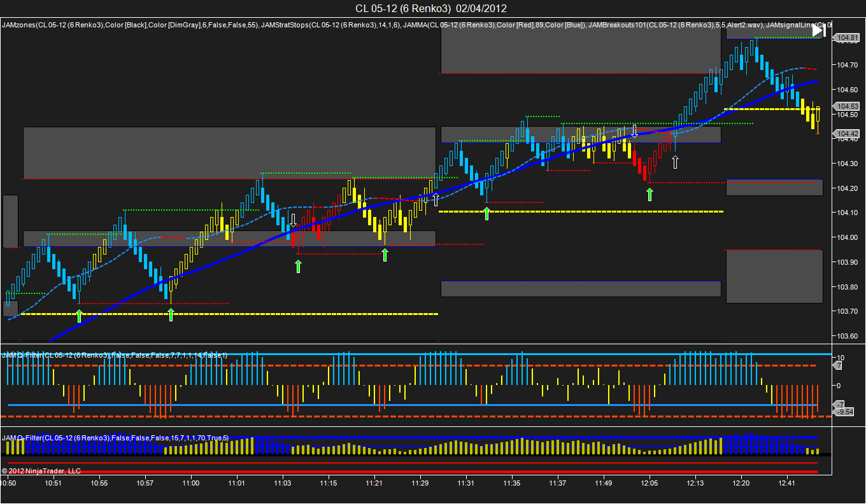Select the JAMzones indicator label
Screen dimensions: 866x504
(x=131, y=25)
